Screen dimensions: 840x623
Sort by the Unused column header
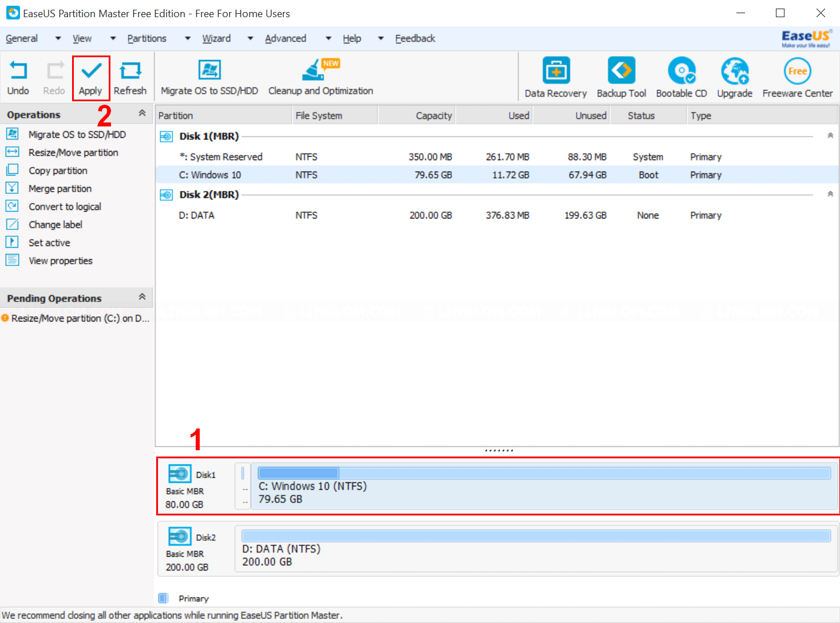pos(571,116)
